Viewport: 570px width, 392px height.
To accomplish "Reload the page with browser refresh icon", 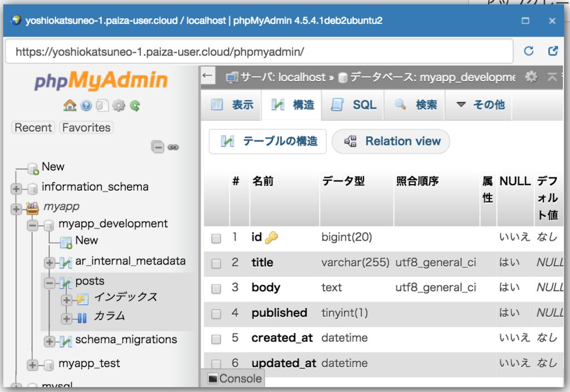I will (529, 51).
